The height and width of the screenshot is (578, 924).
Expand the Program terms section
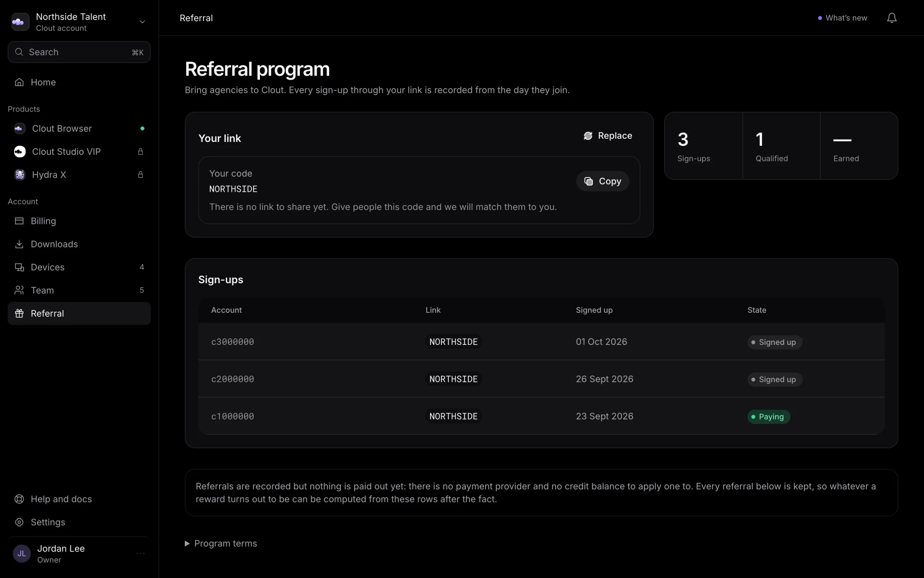(221, 543)
